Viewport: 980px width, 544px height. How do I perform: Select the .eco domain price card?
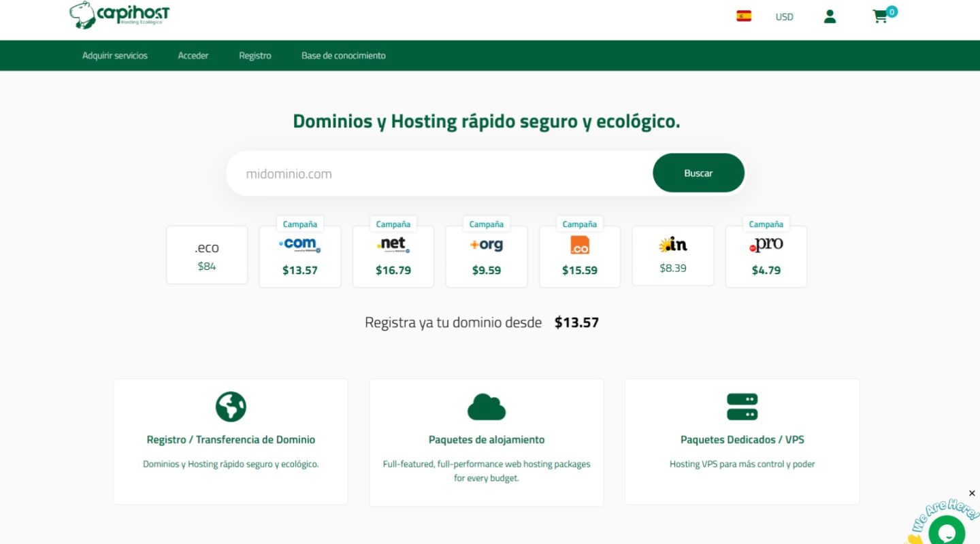click(207, 256)
